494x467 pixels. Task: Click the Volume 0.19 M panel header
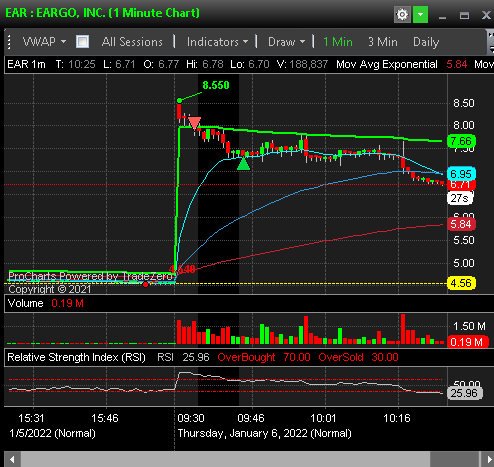pyautogui.click(x=46, y=303)
